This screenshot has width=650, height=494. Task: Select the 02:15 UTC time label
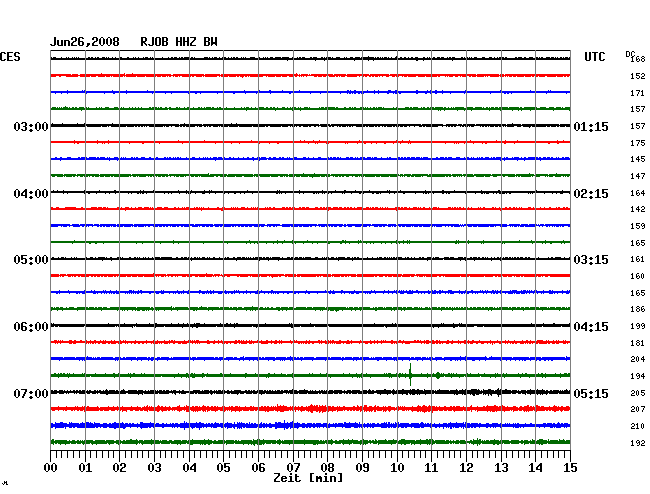(591, 194)
